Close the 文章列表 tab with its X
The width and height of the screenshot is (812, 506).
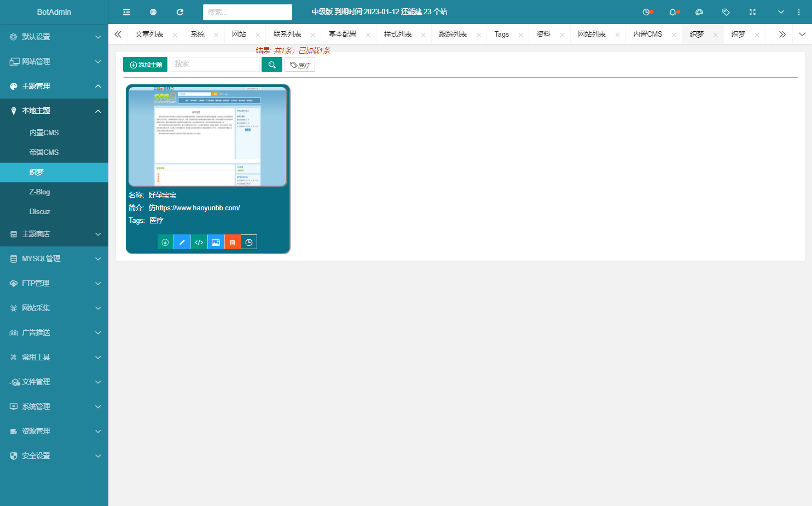pyautogui.click(x=175, y=34)
